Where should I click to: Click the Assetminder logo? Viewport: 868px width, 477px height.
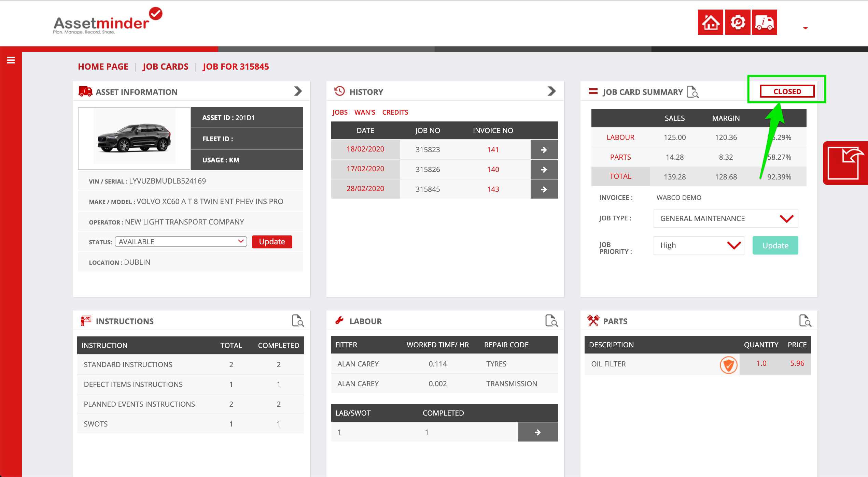(108, 21)
